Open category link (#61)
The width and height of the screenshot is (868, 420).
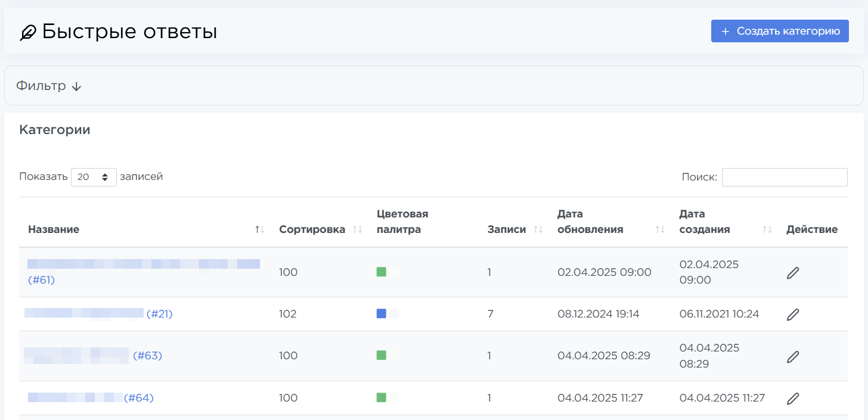tap(41, 279)
